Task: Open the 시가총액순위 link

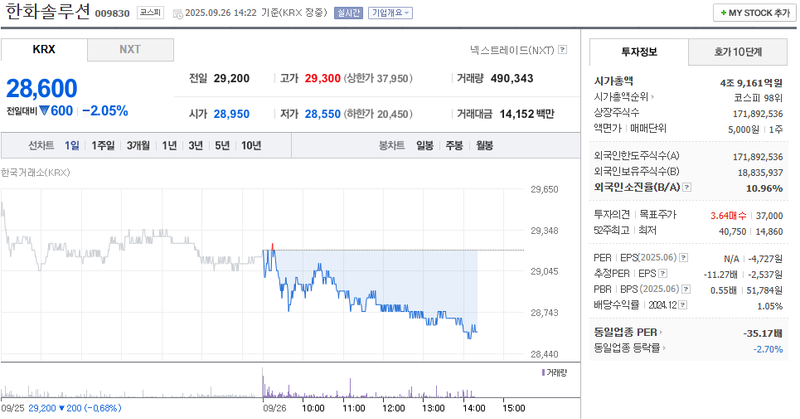Action: click(623, 97)
